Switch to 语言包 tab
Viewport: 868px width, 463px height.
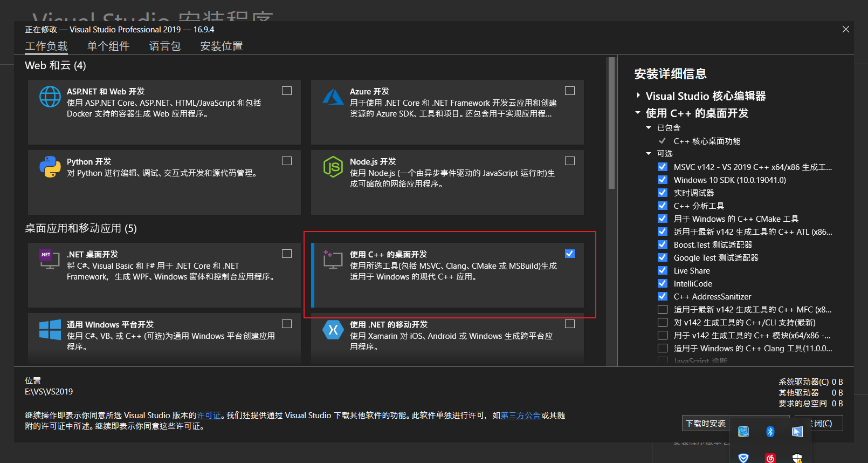165,46
